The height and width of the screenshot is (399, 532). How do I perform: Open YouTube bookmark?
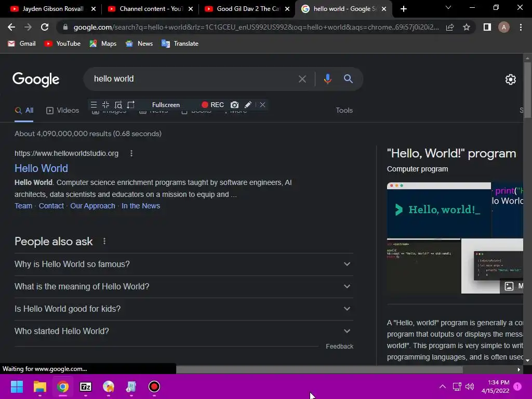click(62, 44)
